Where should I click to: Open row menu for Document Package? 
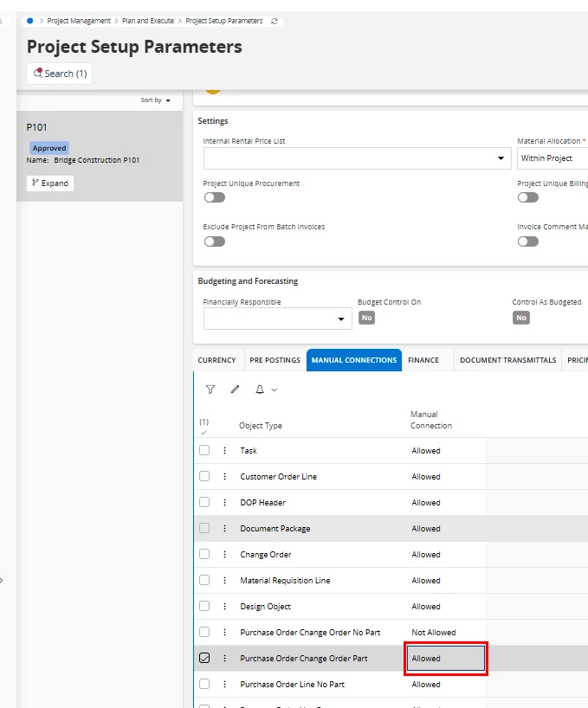(x=224, y=529)
